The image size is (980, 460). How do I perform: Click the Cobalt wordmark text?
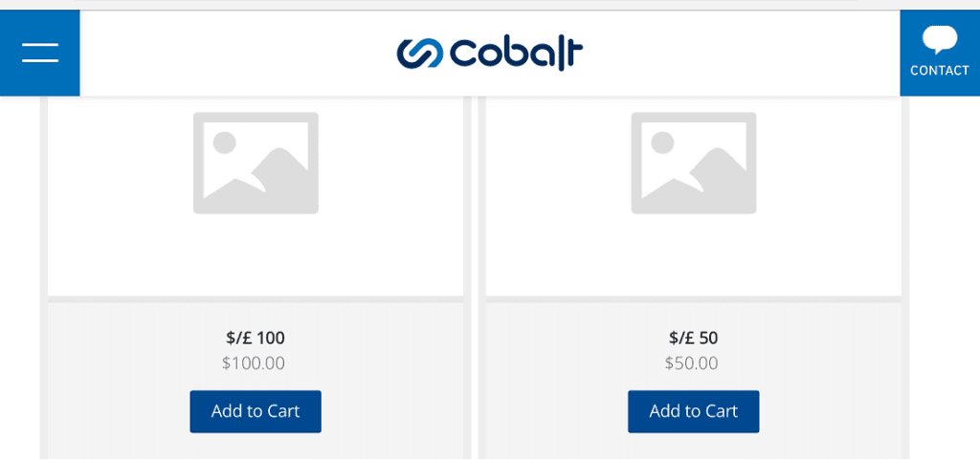click(516, 54)
